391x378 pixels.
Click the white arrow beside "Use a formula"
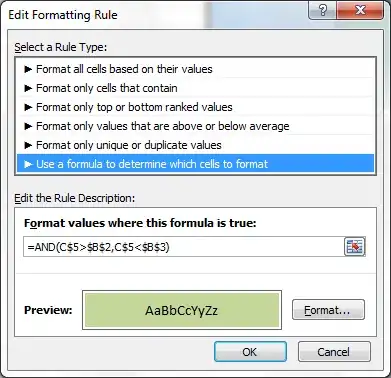click(x=28, y=164)
